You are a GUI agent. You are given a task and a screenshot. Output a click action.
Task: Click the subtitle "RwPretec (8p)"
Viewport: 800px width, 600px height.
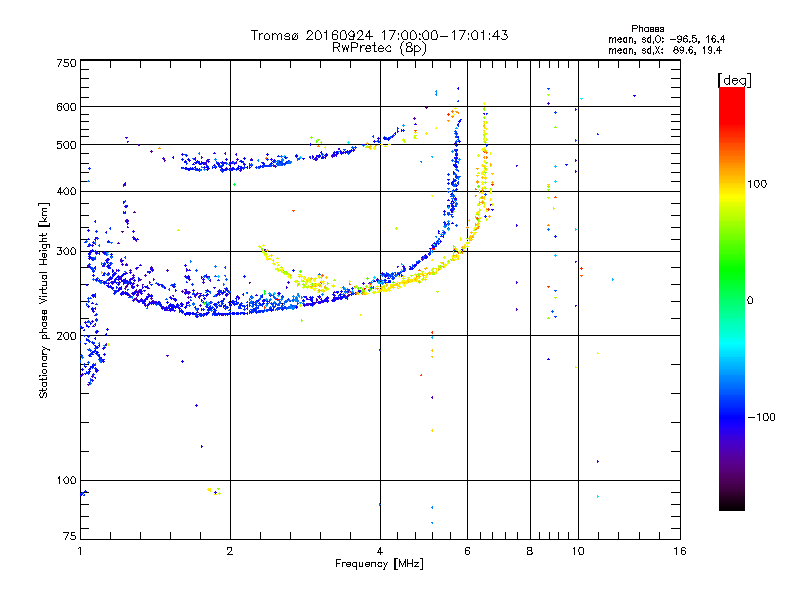pos(379,48)
